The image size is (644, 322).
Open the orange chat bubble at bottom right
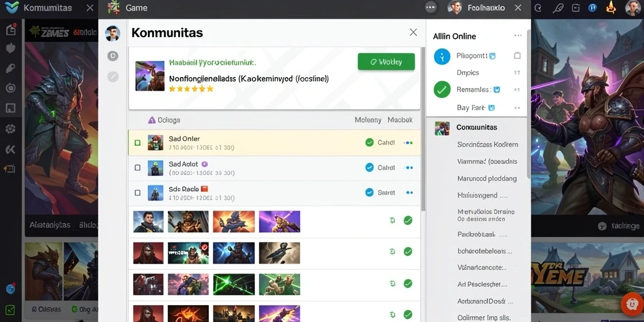[x=631, y=304]
